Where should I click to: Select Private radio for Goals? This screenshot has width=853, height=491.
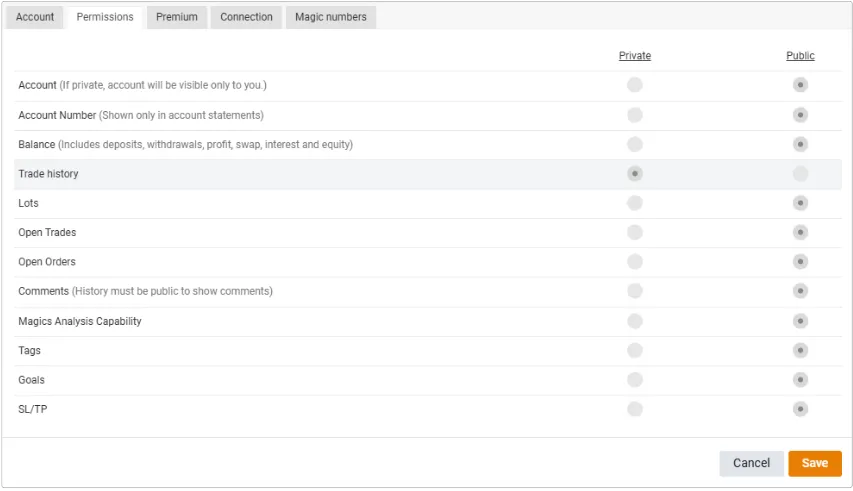pos(635,380)
